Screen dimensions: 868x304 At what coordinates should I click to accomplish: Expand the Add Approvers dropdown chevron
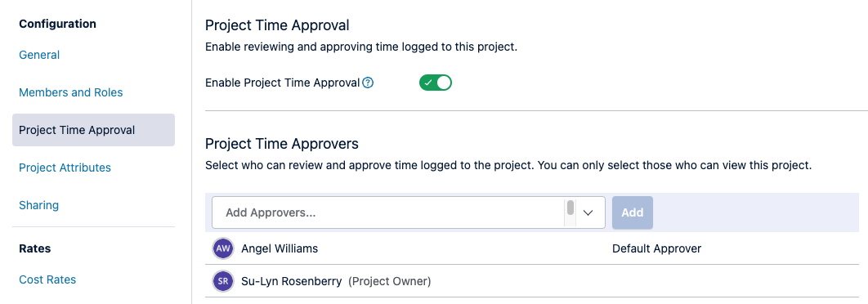[x=588, y=212]
